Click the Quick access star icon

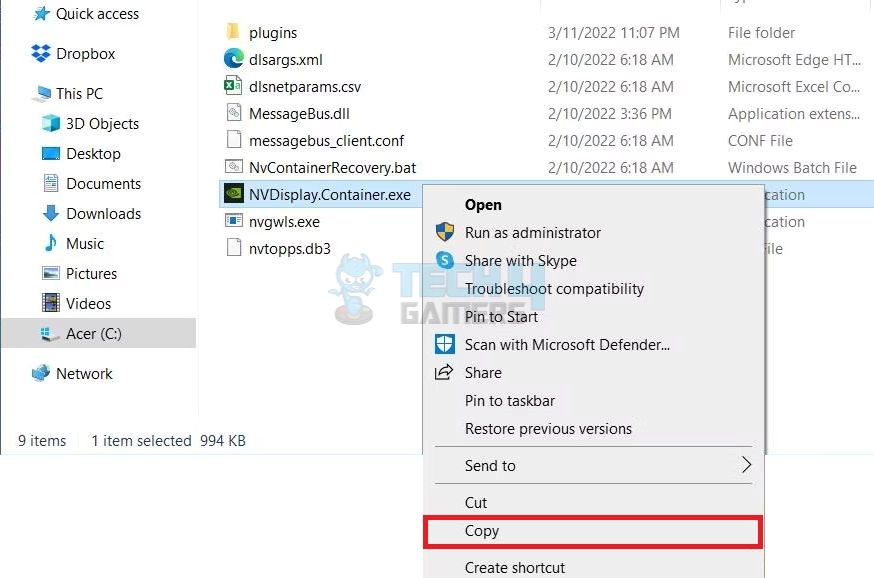(41, 13)
